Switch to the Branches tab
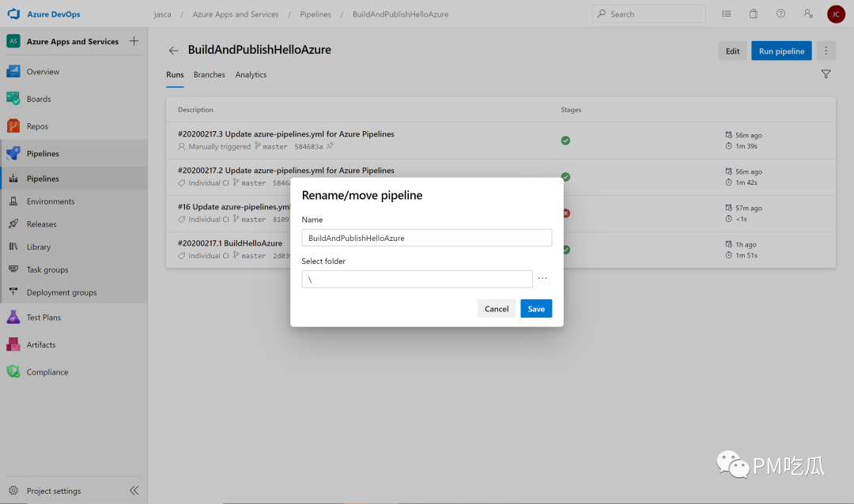 (209, 74)
